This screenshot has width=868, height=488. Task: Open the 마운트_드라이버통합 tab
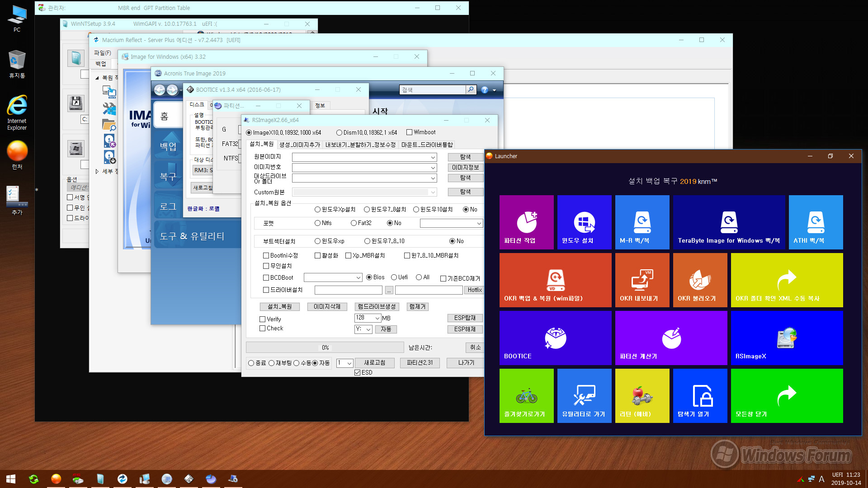pyautogui.click(x=427, y=145)
